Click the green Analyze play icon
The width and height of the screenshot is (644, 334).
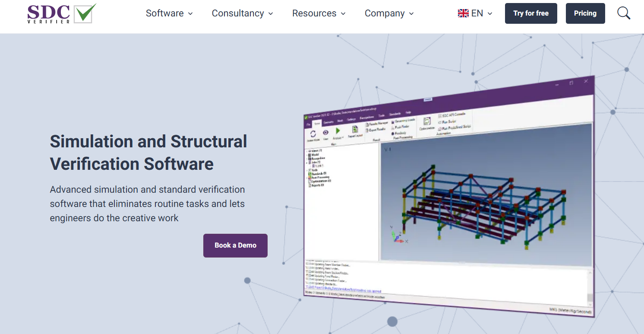338,130
